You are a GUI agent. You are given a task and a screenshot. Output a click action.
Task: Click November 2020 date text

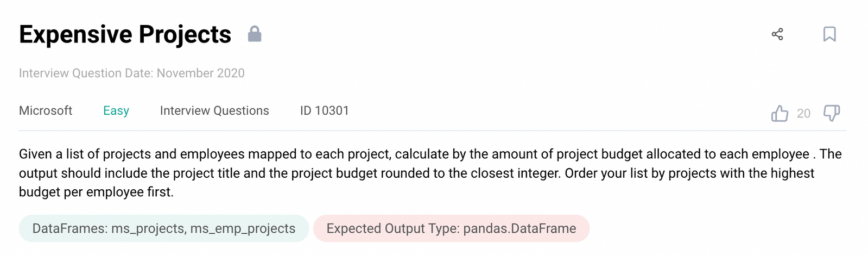click(201, 73)
